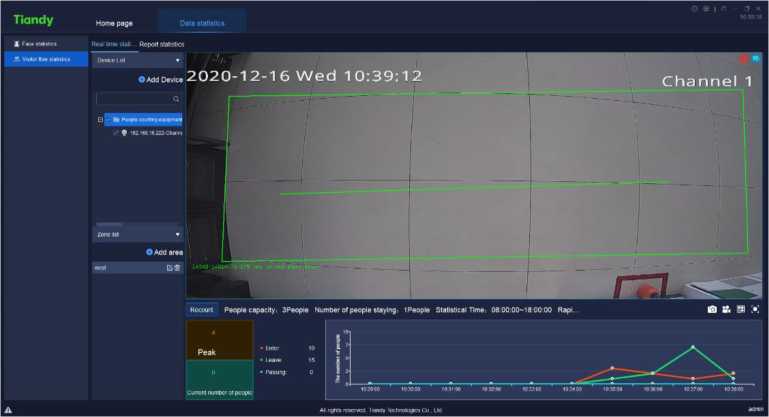Viewport: 769px width, 417px height.
Task: Click the red recording indicator on video
Action: point(743,60)
